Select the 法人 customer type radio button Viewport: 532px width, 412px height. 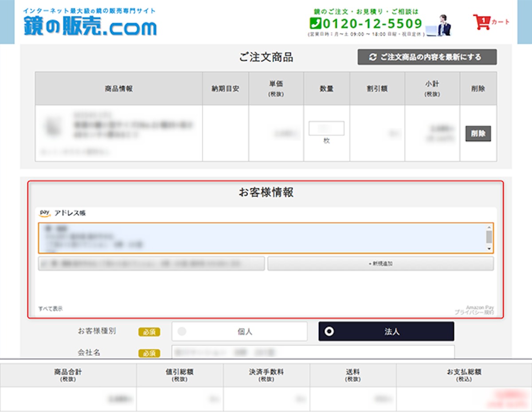(x=329, y=331)
